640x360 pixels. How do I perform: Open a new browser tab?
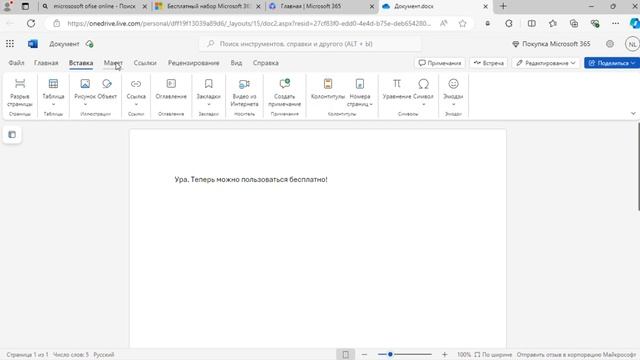click(503, 6)
